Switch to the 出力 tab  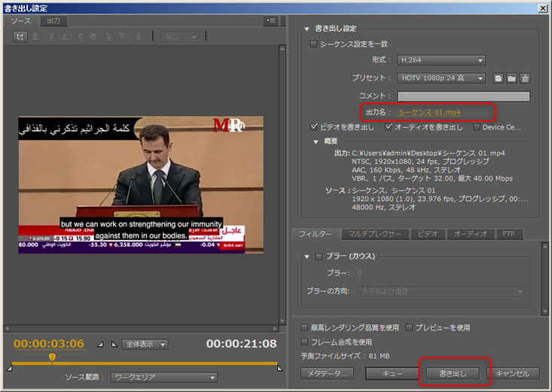coord(53,21)
